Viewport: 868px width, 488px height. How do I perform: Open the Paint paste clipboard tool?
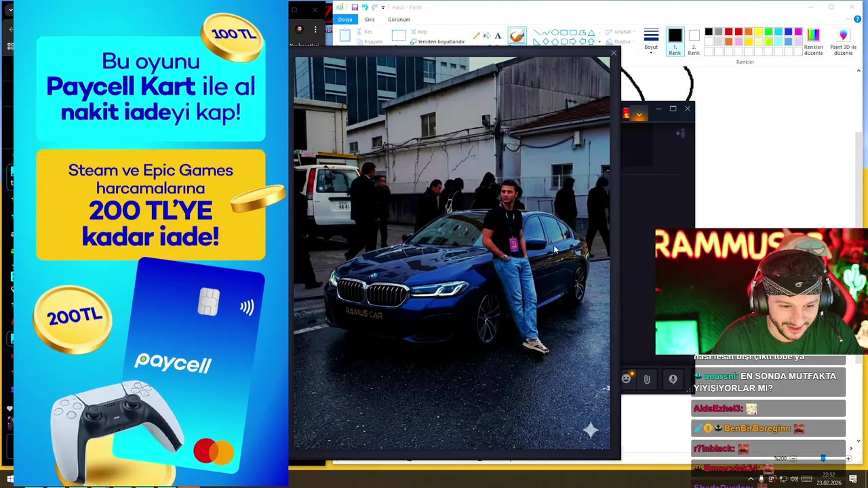click(345, 35)
